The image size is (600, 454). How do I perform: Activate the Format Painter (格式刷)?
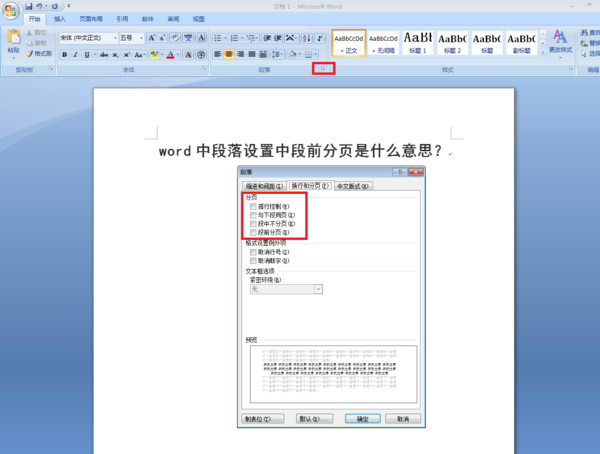39,54
